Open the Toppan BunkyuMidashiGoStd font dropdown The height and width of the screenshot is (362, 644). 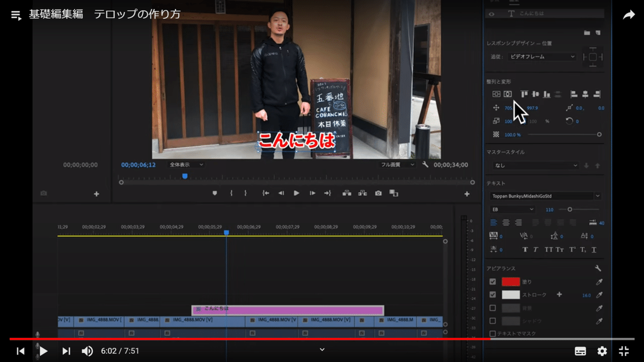[x=545, y=196]
